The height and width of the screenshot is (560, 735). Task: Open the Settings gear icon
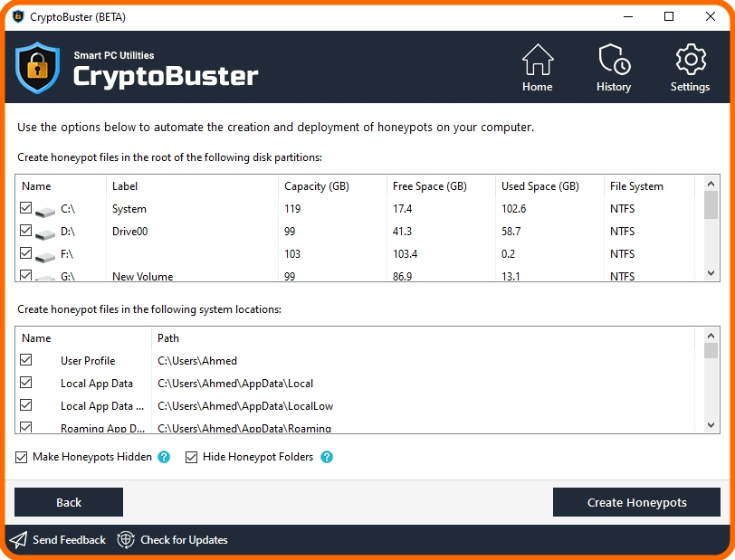tap(691, 60)
